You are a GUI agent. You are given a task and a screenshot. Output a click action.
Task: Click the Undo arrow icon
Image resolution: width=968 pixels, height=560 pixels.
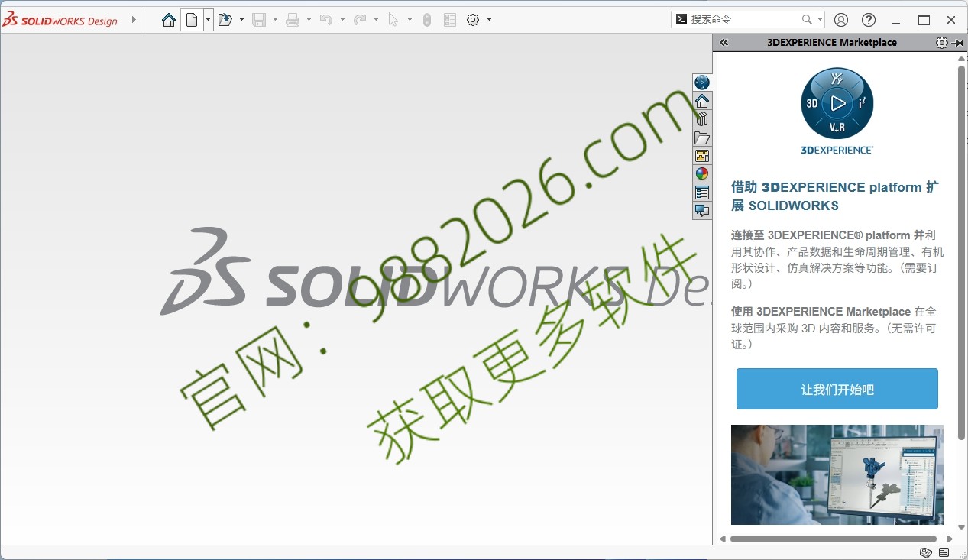326,20
